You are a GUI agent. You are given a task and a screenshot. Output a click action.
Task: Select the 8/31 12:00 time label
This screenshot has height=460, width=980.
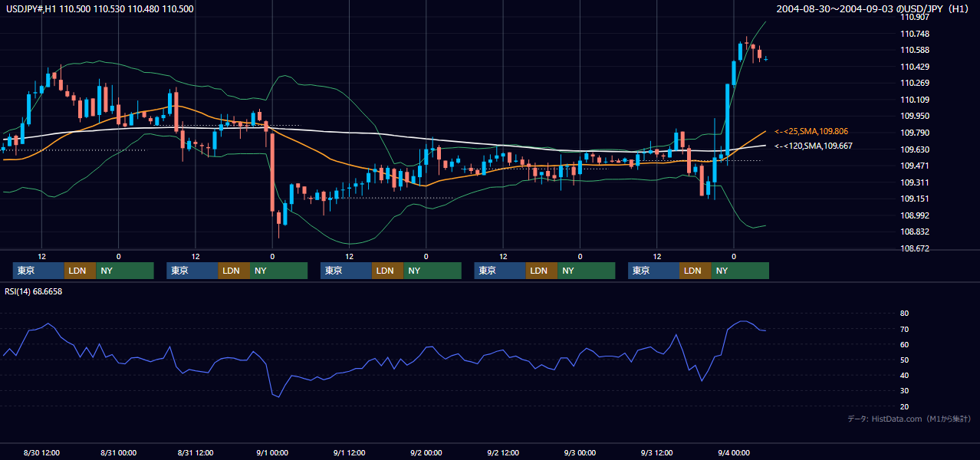[196, 452]
